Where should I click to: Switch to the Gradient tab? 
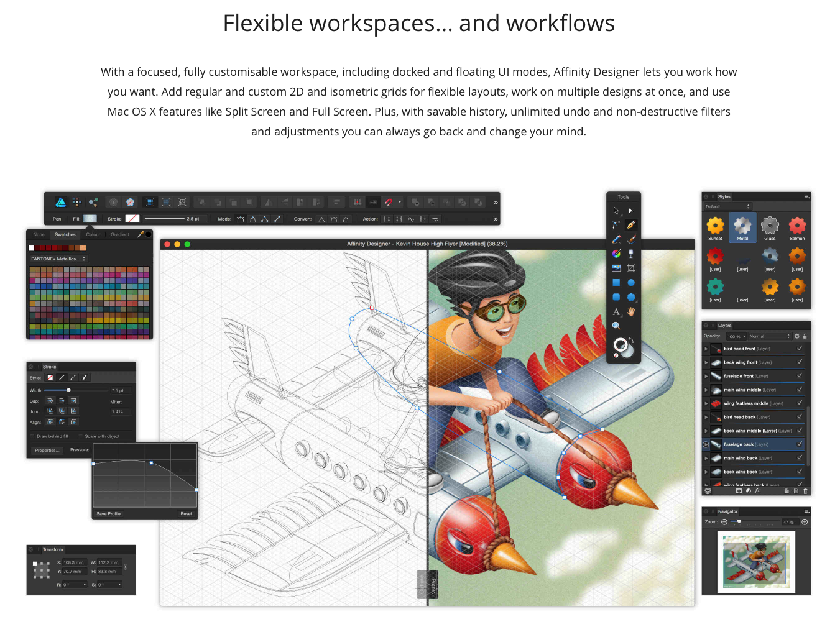click(120, 235)
